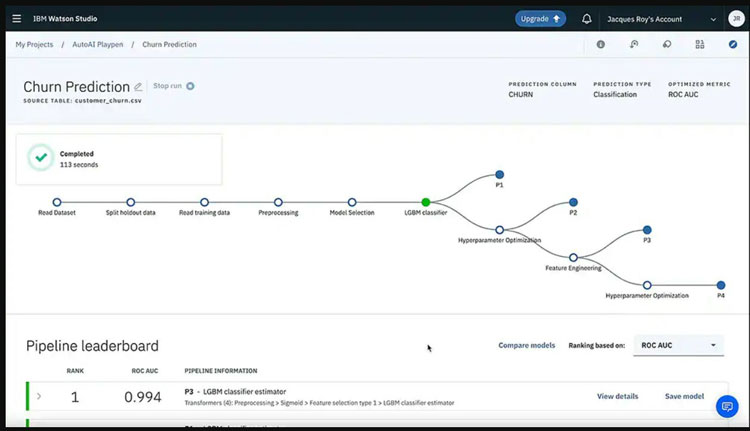Click source table customer_churn.csv text

pyautogui.click(x=82, y=101)
